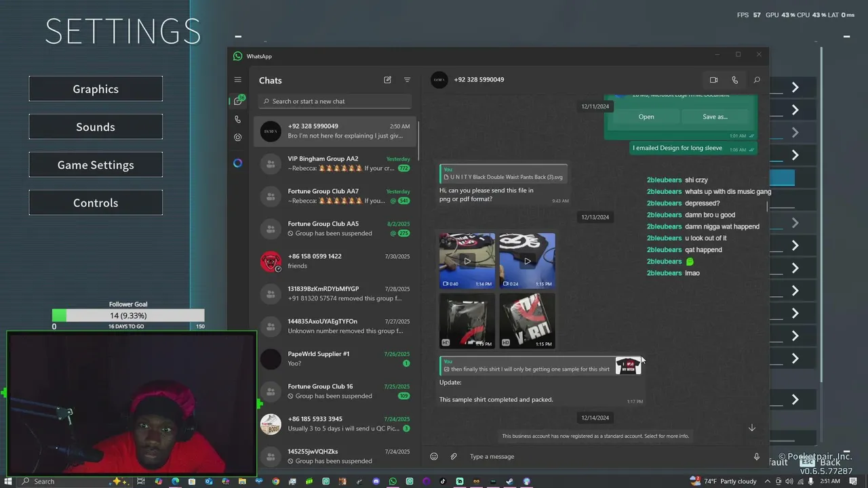Open the 145255jwVQHZks group chat
Screen dimensions: 868x488
pos(335,456)
